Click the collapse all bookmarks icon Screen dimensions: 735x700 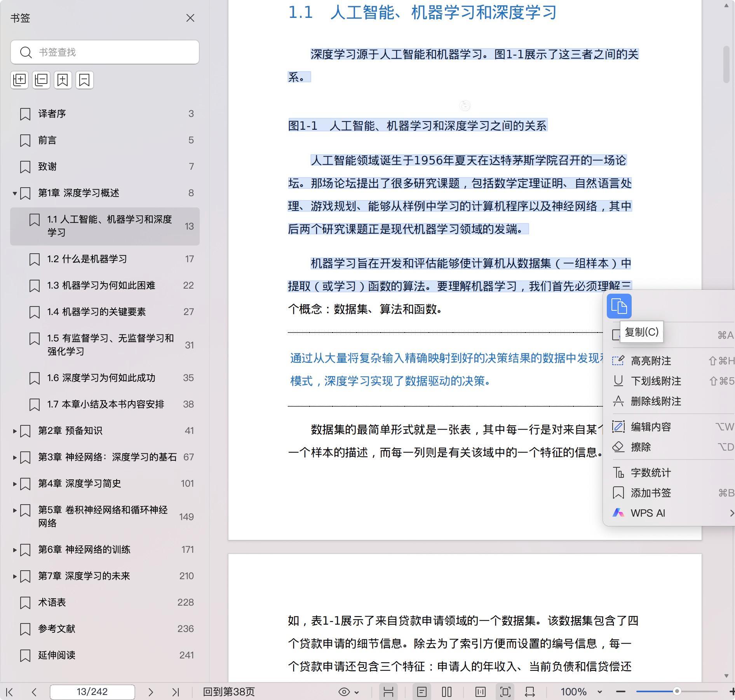point(41,80)
